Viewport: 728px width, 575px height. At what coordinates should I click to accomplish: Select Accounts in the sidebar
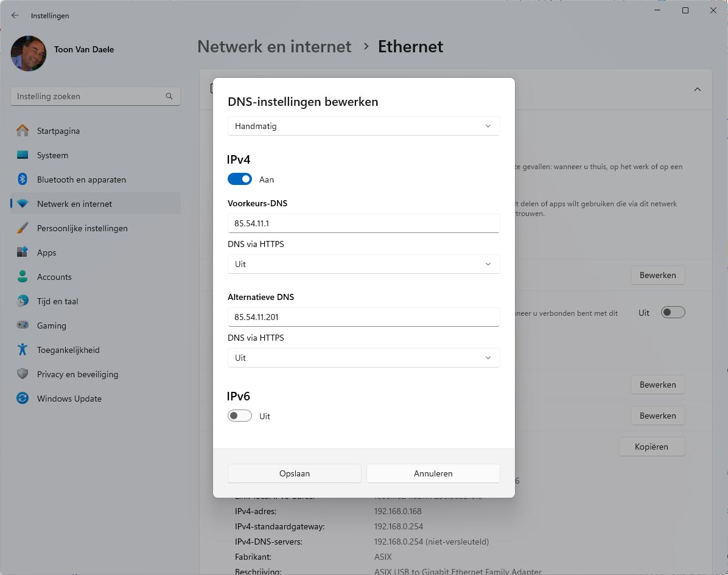click(x=54, y=277)
